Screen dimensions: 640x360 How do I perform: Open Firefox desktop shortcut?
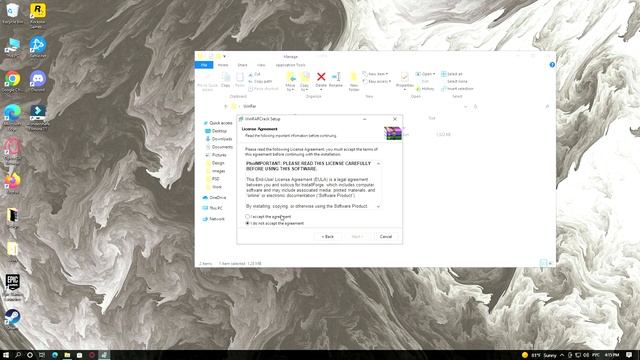[13, 183]
